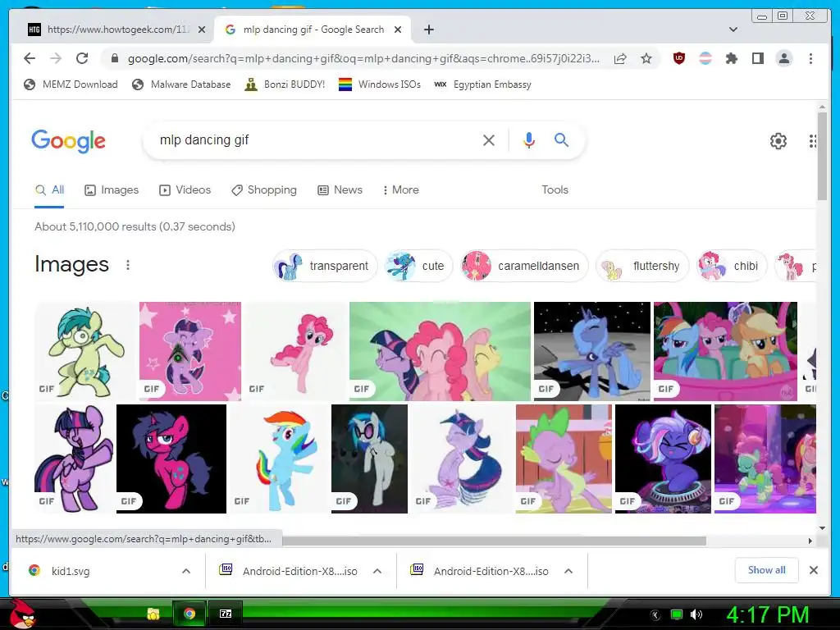Switch to Chrome in the taskbar
Viewport: 840px width, 630px height.
point(189,614)
